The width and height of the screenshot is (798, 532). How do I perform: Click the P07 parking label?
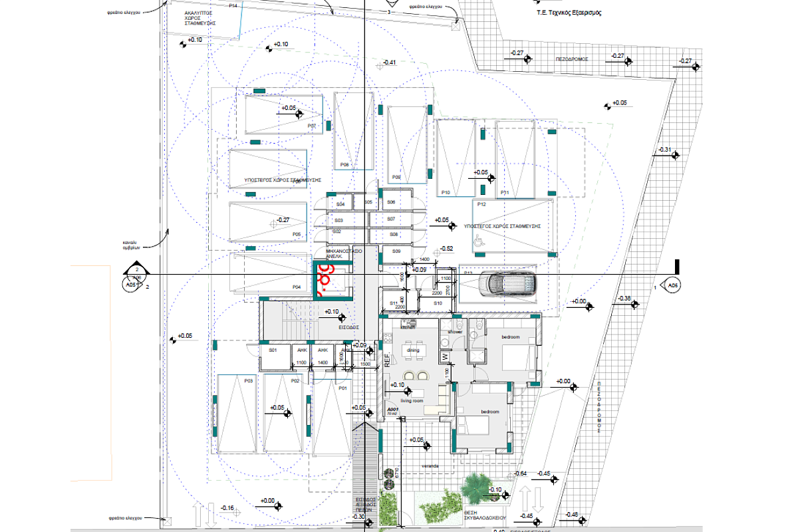click(311, 126)
